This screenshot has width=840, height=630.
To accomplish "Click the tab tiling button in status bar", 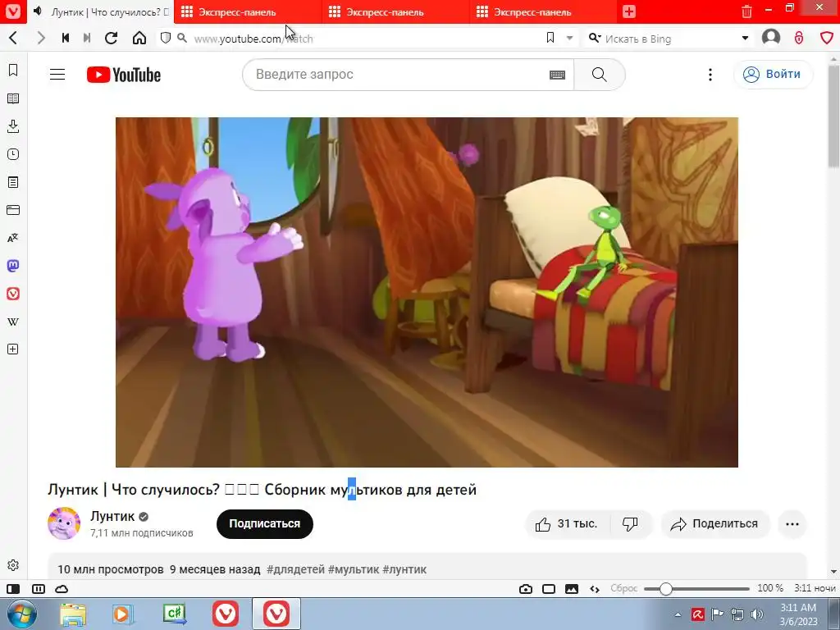I will (x=39, y=589).
